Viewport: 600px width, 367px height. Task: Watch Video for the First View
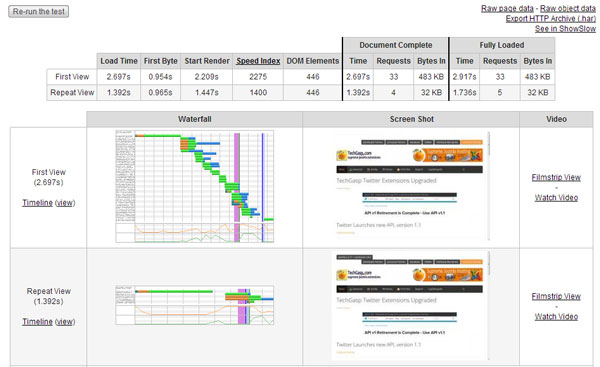point(556,198)
